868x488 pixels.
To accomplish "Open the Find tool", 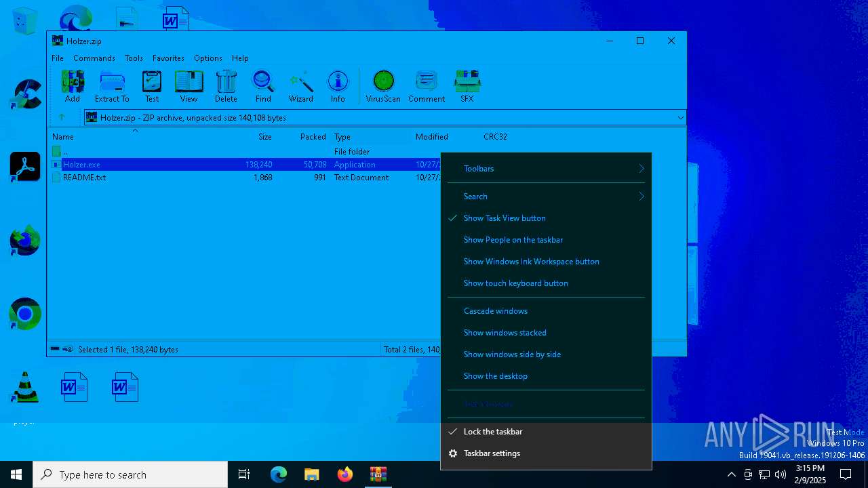I will [263, 86].
